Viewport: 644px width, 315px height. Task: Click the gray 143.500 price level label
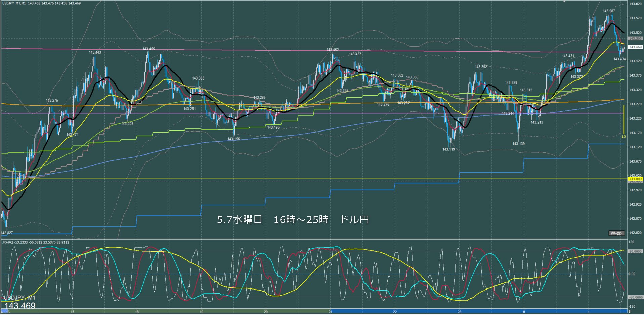coord(635,39)
